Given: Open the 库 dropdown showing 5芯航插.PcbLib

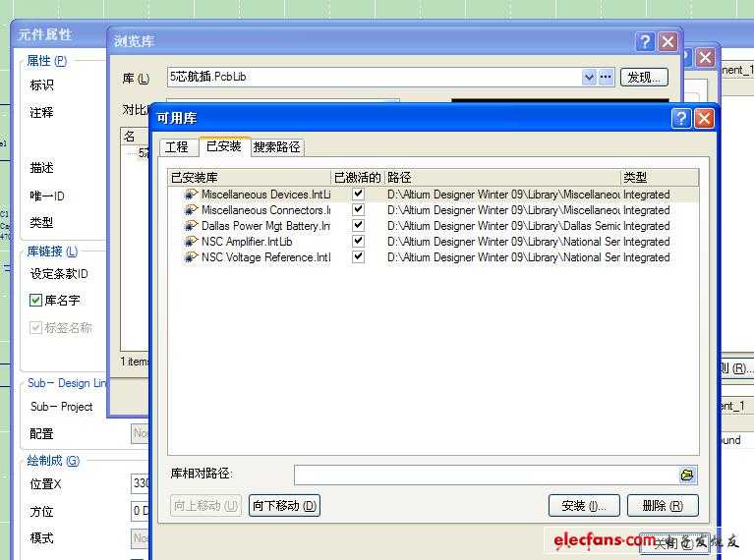Looking at the screenshot, I should click(x=589, y=77).
